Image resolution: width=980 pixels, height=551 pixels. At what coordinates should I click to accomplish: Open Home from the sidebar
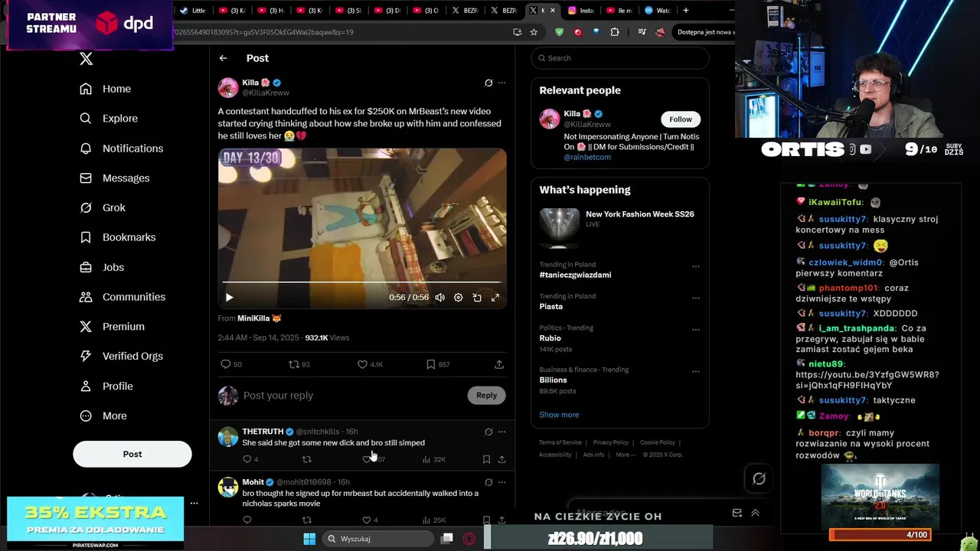pos(106,89)
